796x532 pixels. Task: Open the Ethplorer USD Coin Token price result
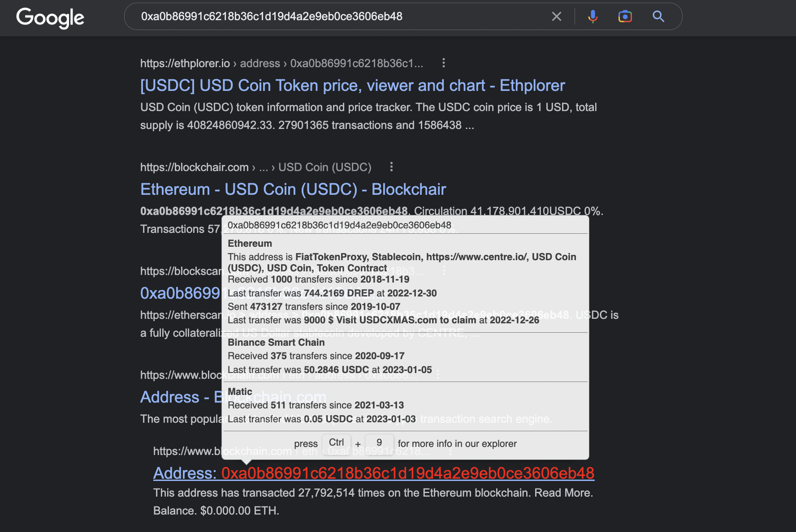(352, 85)
